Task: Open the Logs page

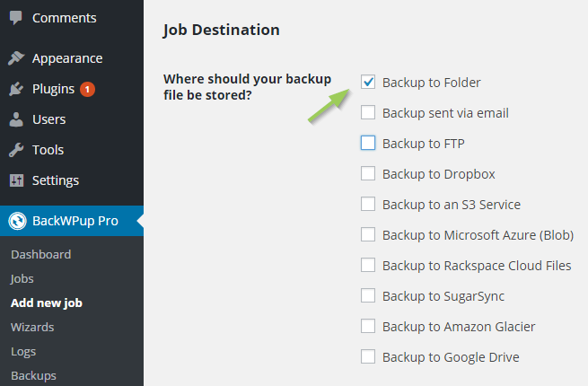Action: click(x=23, y=352)
